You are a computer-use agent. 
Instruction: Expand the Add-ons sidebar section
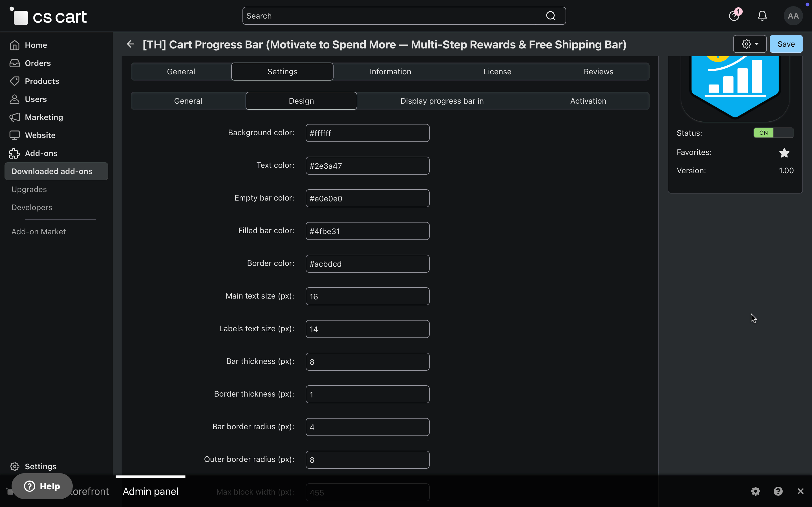point(41,153)
